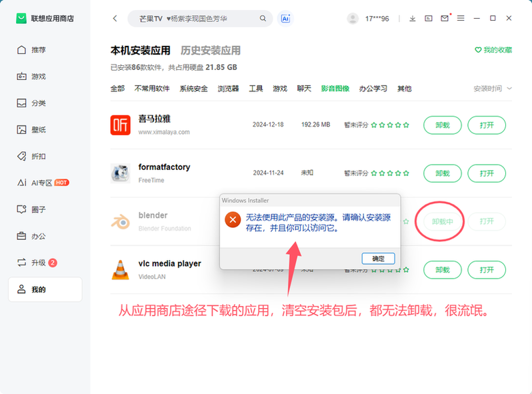Click the formatfactory app icon
Image resolution: width=532 pixels, height=394 pixels.
tap(121, 173)
